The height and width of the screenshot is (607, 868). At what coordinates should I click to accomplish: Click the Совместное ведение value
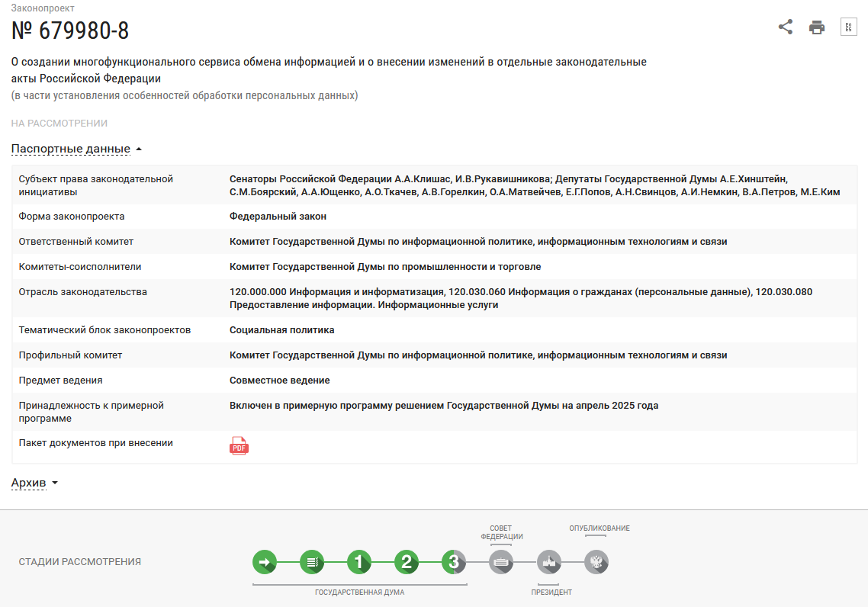click(x=280, y=380)
